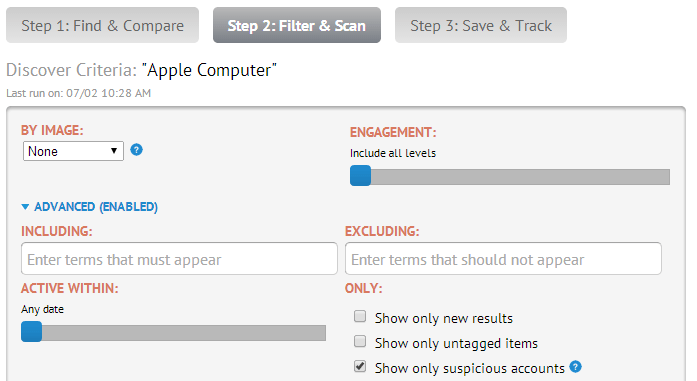This screenshot has width=697, height=381.
Task: Check Show only untagged items
Action: click(360, 341)
